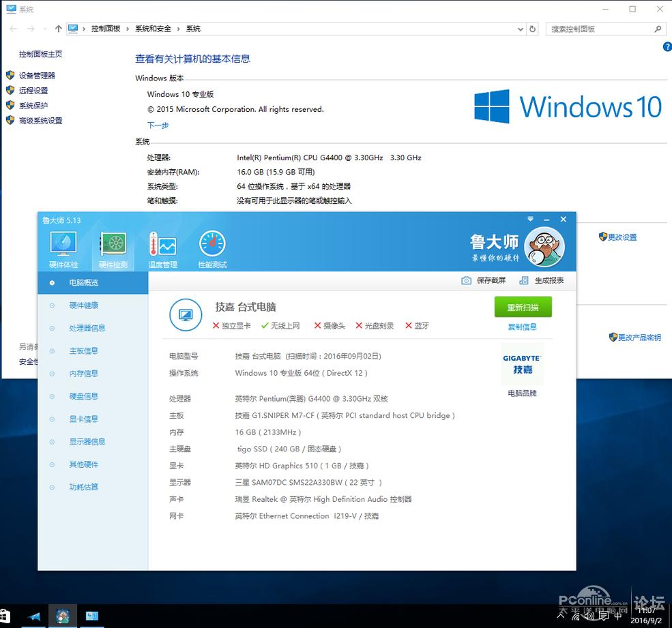Open the 硬件检测 panel
Image resolution: width=672 pixels, height=628 pixels.
pos(113,247)
